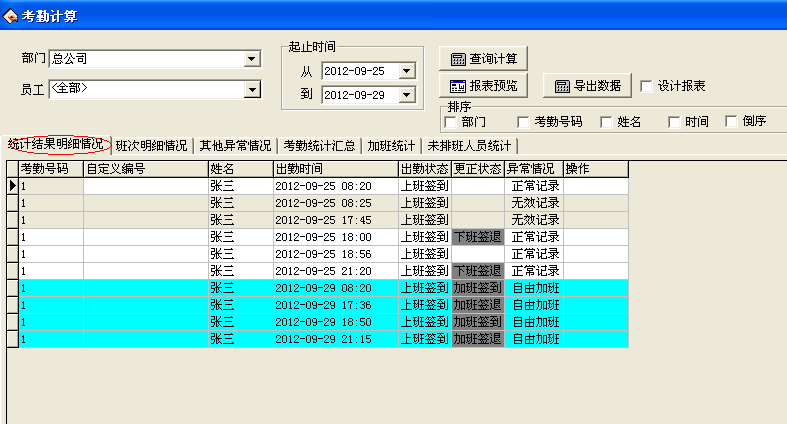This screenshot has height=424, width=787.
Task: Click 下班签退 in the 18:00 row
Action: (478, 237)
